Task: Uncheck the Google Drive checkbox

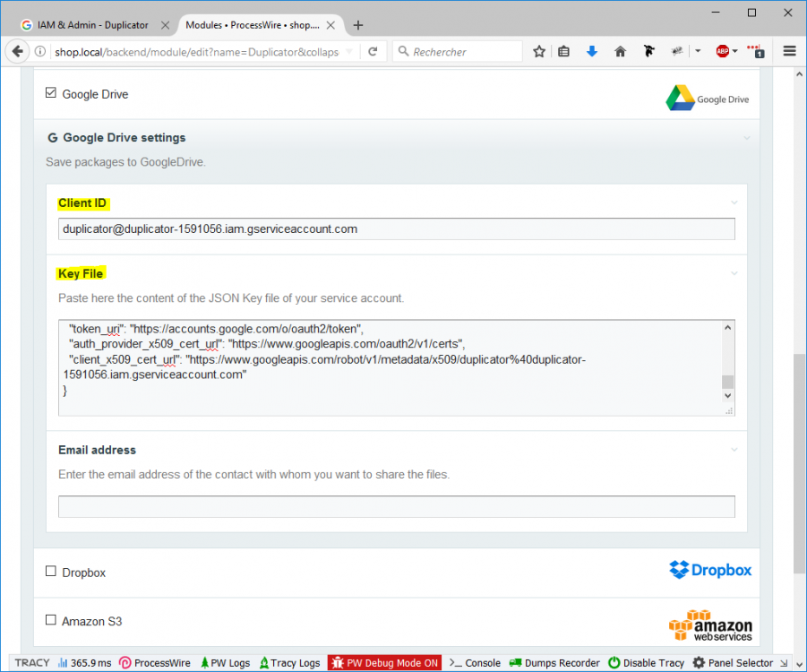Action: [x=51, y=93]
